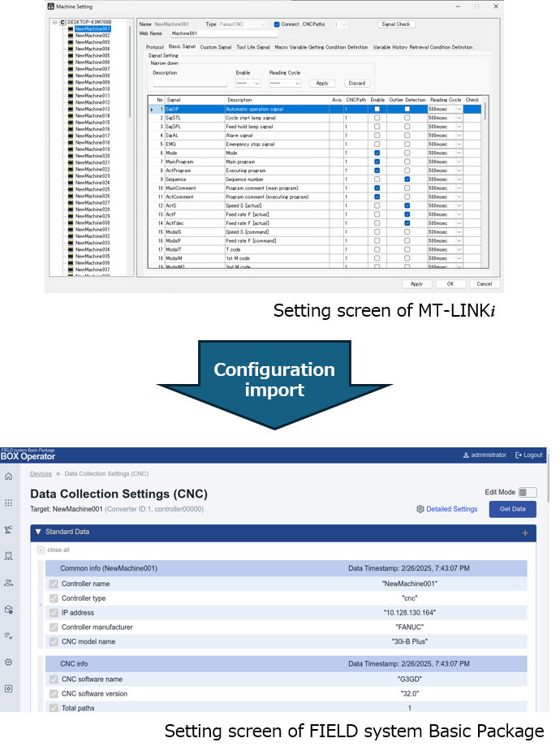Toggle the Edit Mode switch
This screenshot has height=751, width=560.
(528, 492)
